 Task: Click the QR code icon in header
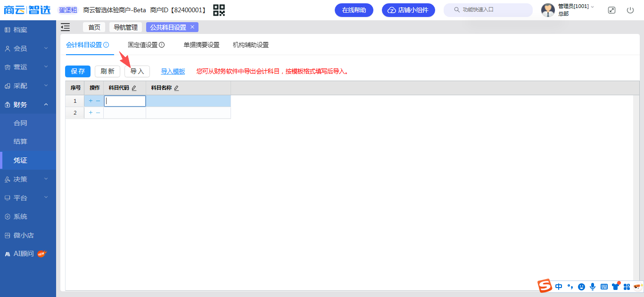pos(219,10)
